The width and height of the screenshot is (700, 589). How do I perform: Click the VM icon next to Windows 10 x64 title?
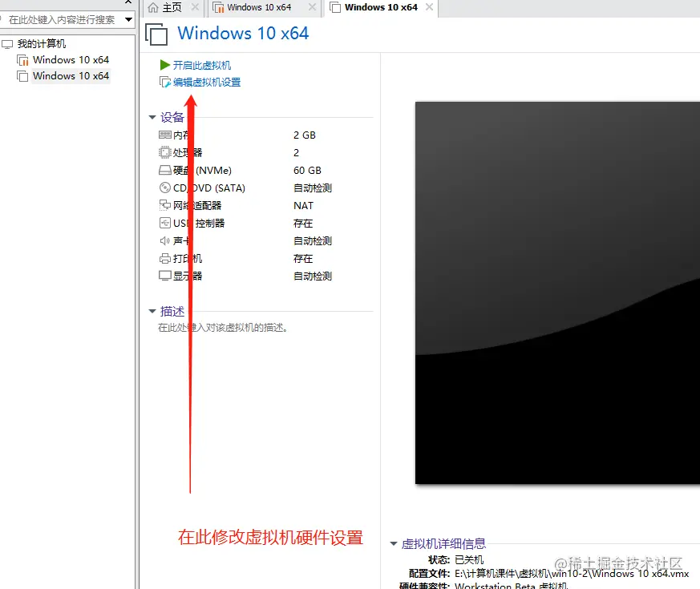click(x=156, y=34)
